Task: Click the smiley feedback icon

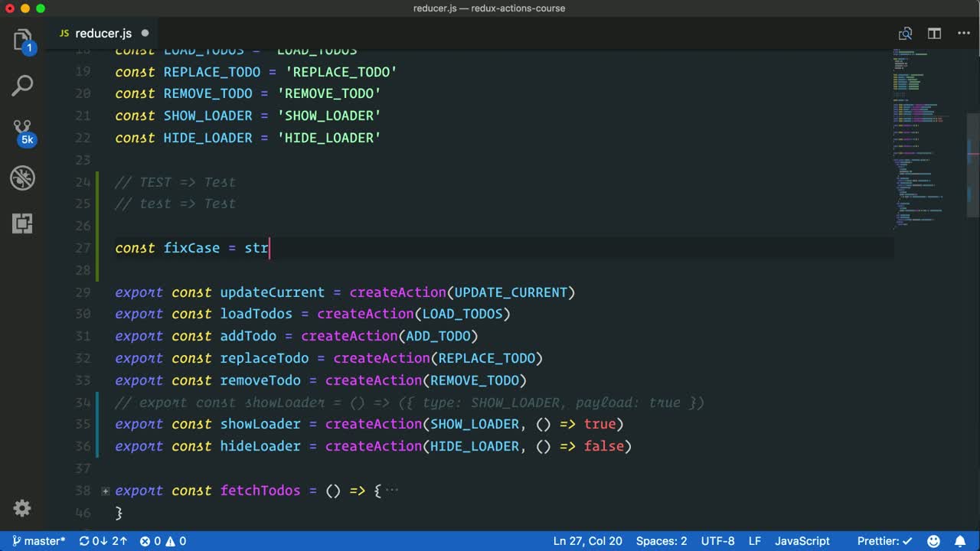Action: [x=934, y=541]
